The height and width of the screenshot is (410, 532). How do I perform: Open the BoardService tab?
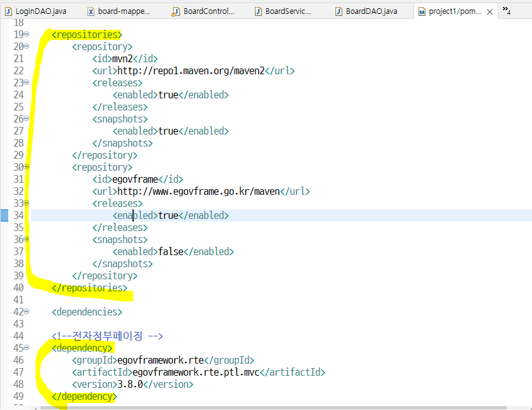tap(283, 11)
